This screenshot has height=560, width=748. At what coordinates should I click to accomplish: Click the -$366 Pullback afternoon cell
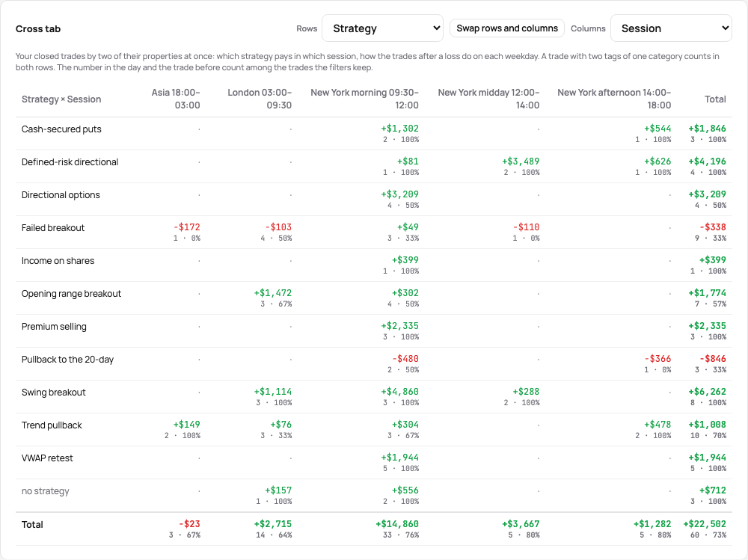[657, 363]
